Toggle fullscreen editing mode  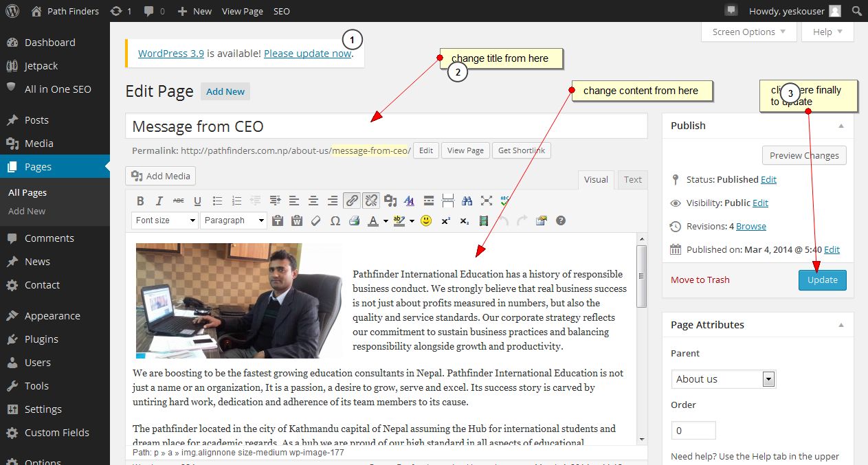(487, 201)
